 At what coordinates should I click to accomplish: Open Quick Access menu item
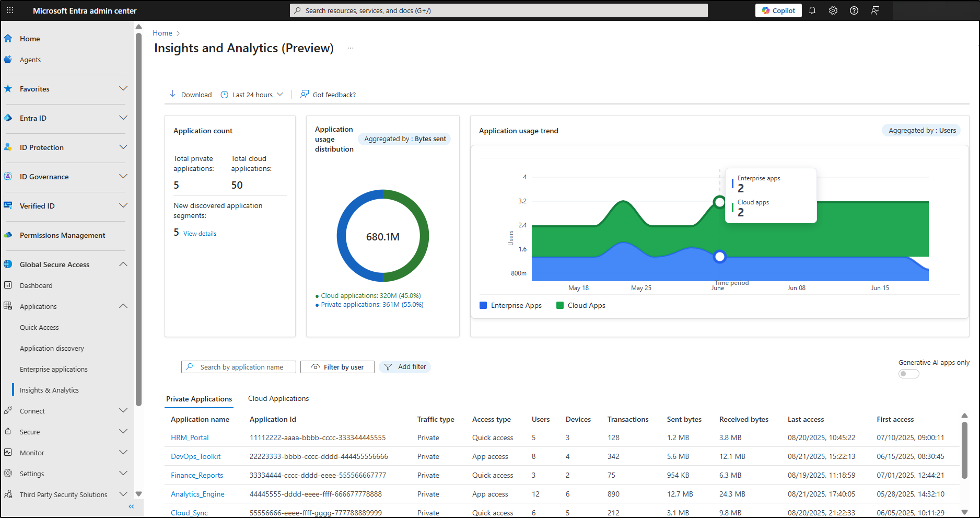pyautogui.click(x=39, y=327)
